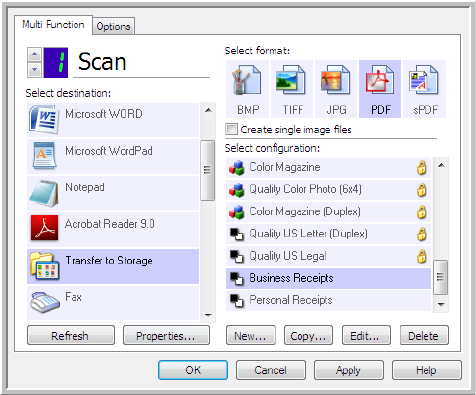Confirm with the OK button

coord(193,370)
